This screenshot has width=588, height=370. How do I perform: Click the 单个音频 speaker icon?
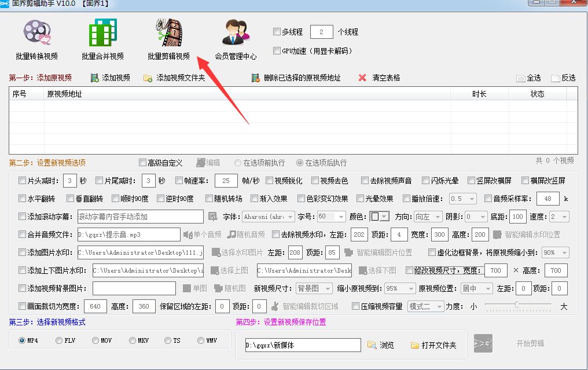(x=188, y=235)
